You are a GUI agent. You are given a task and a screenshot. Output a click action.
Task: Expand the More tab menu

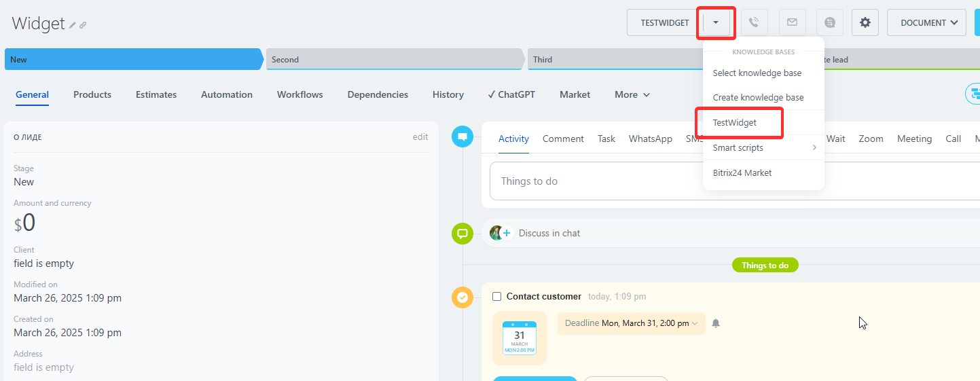pos(632,94)
